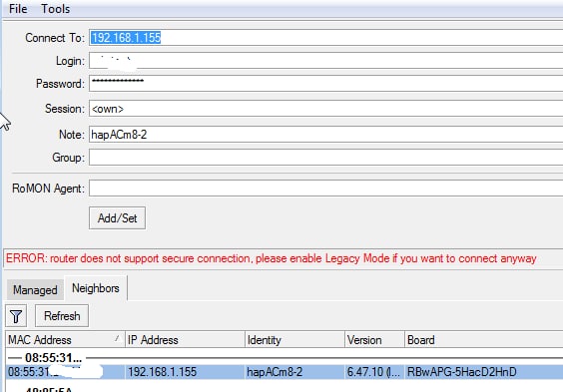The image size is (563, 392).
Task: Click the RBwAPG-5HacD2HnD board cell
Action: [484, 372]
